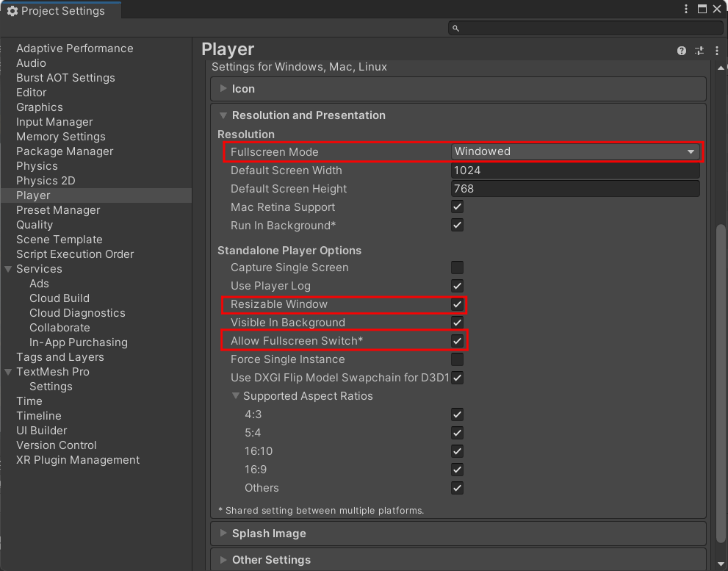Enable the Capture Single Screen checkbox
Image resolution: width=728 pixels, height=571 pixels.
coord(458,267)
